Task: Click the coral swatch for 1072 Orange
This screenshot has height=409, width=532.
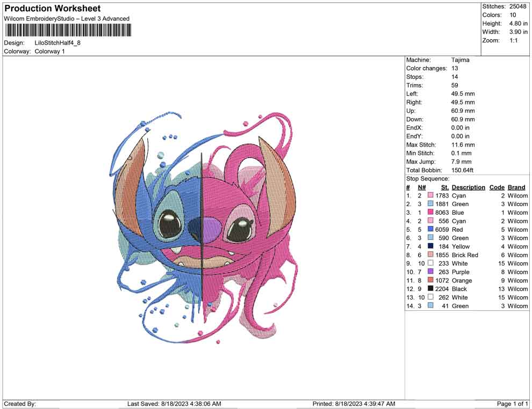Action: tap(430, 280)
